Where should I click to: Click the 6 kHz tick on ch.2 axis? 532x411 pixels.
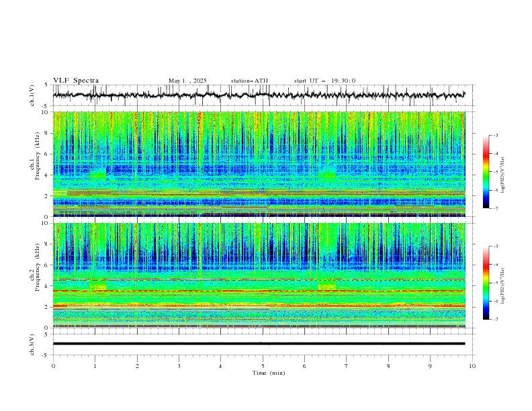pyautogui.click(x=47, y=265)
